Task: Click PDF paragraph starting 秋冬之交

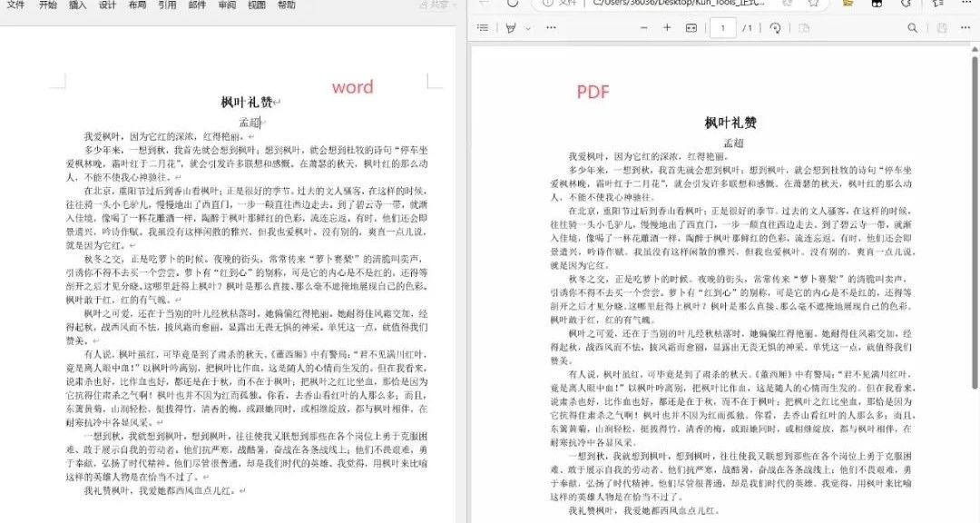Action: [730, 299]
